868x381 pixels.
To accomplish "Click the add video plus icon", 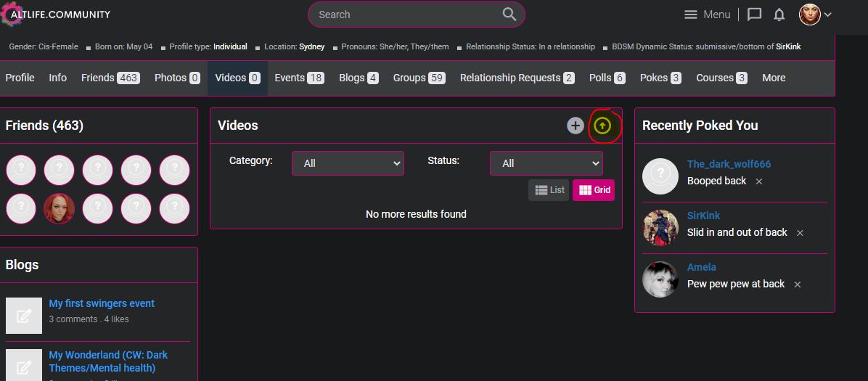I will (x=576, y=126).
